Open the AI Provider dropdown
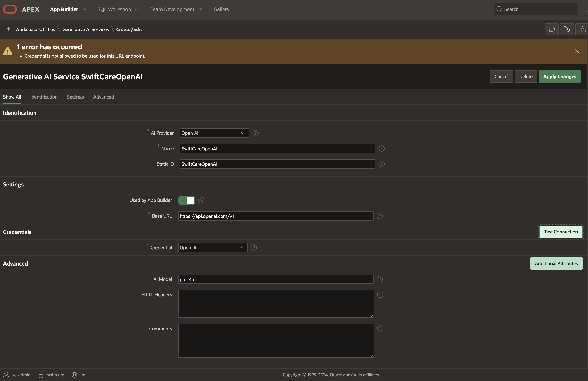This screenshot has width=588, height=381. pos(214,133)
